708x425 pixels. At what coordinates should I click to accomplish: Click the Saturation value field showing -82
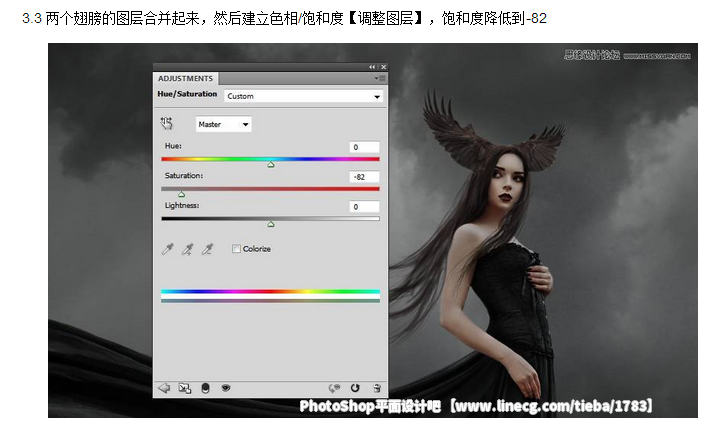pyautogui.click(x=364, y=177)
